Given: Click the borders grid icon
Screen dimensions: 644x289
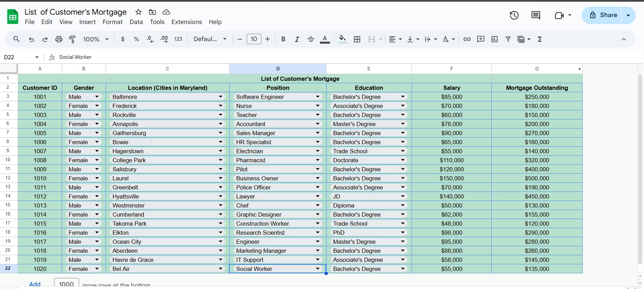Looking at the screenshot, I should click(357, 39).
